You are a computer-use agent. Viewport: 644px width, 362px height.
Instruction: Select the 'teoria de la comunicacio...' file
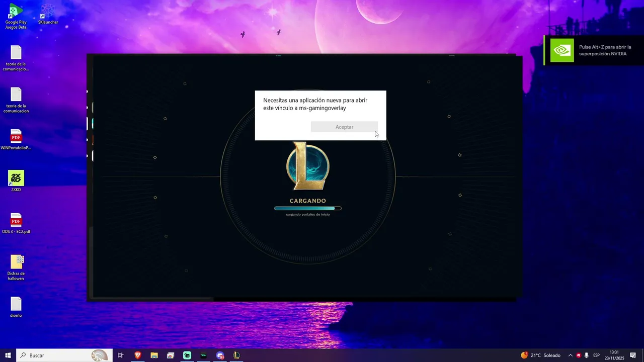(x=16, y=58)
